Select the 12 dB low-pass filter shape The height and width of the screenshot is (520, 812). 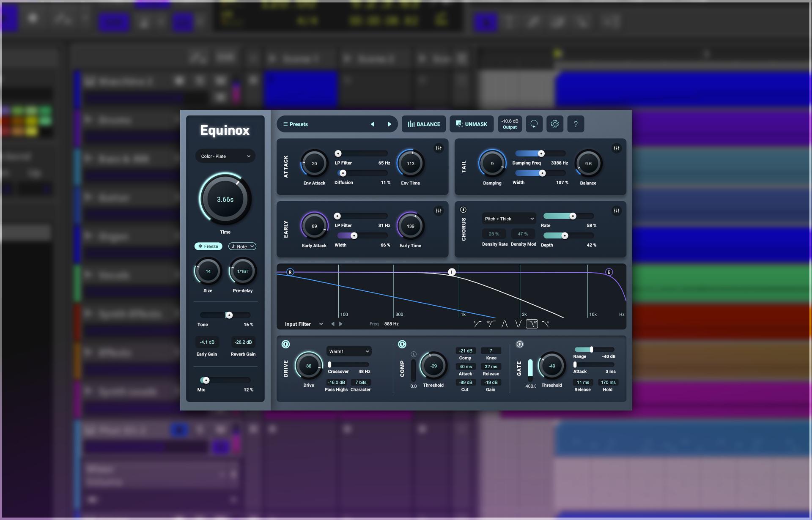point(532,324)
